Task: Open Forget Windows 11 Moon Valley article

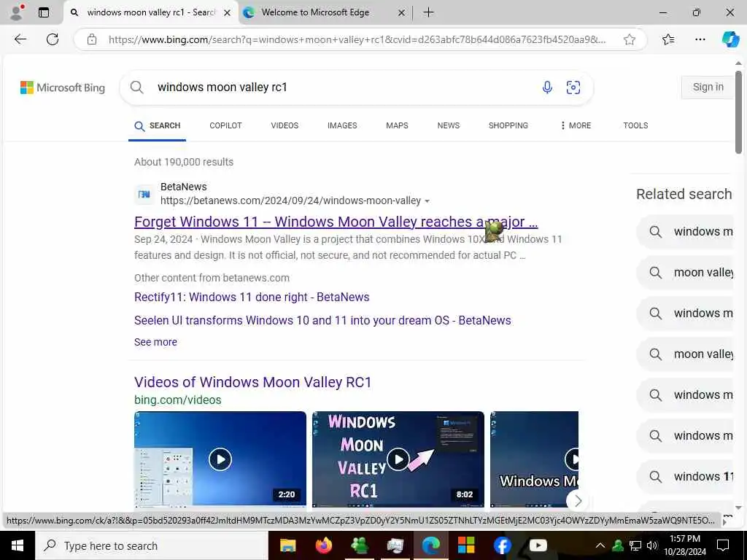Action: point(336,222)
